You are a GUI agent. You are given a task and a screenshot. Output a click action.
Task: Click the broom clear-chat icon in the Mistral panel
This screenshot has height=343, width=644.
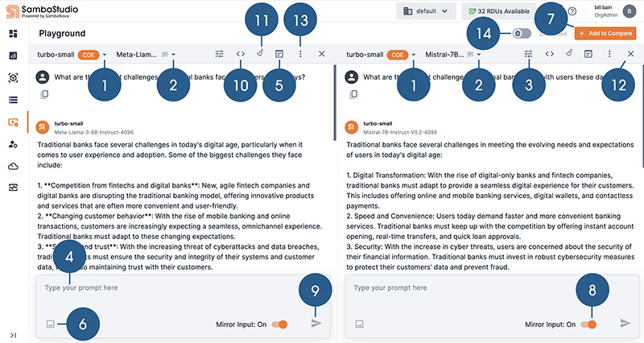(x=568, y=54)
